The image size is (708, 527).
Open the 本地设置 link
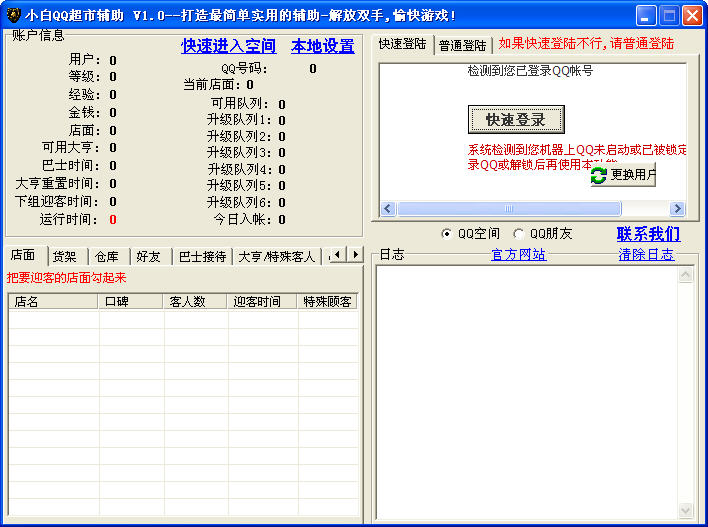point(323,46)
